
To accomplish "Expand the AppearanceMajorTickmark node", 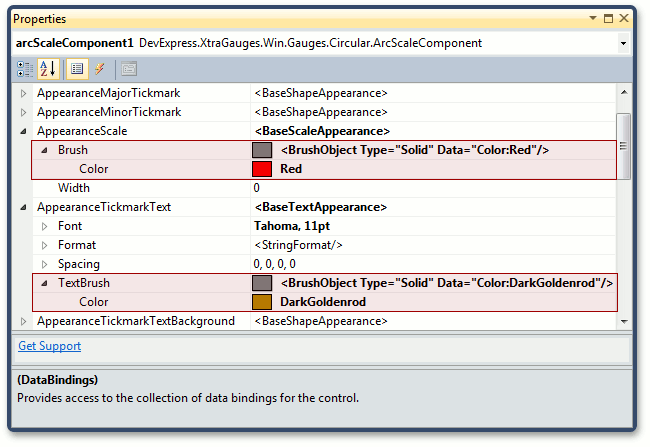I will [24, 94].
